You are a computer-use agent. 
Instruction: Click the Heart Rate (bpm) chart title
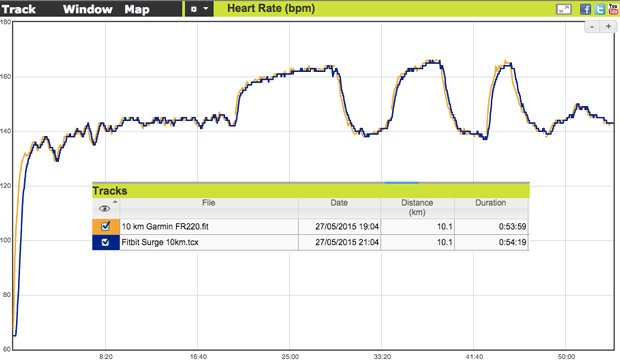271,8
